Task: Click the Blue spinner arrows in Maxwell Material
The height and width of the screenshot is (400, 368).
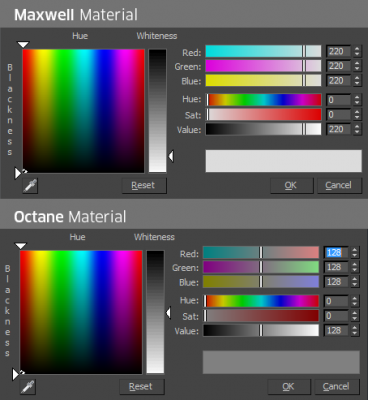Action: 357,81
